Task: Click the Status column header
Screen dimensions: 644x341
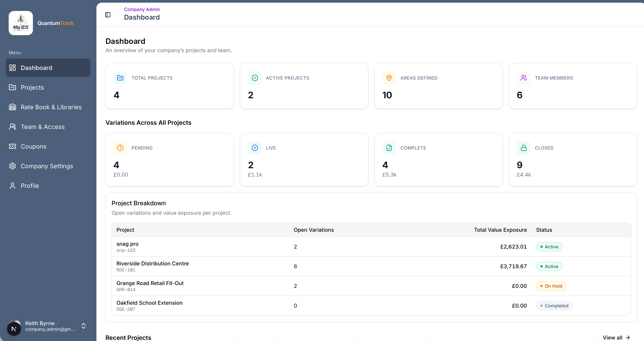Action: tap(544, 230)
